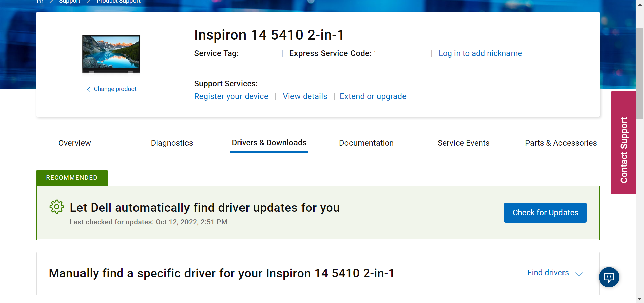This screenshot has height=303, width=644.
Task: Click Register your device link
Action: pyautogui.click(x=231, y=96)
